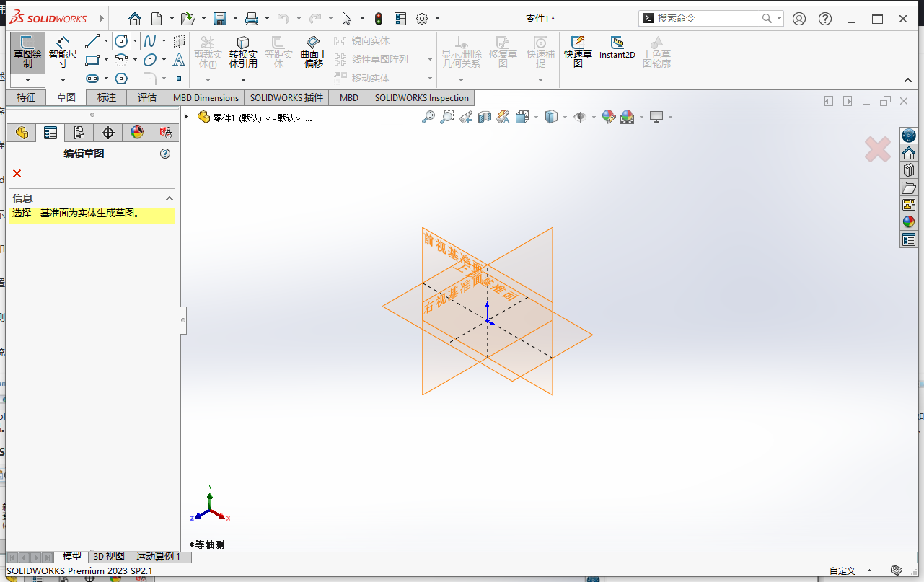Open the FeatureManager design tree tab
Viewport: 924px width, 582px height.
pos(22,133)
